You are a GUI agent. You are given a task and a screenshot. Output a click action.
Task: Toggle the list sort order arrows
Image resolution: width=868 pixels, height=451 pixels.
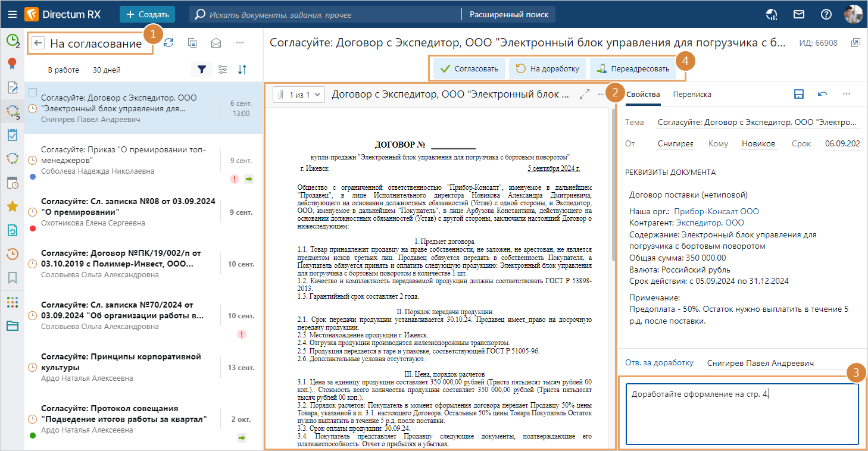(242, 70)
